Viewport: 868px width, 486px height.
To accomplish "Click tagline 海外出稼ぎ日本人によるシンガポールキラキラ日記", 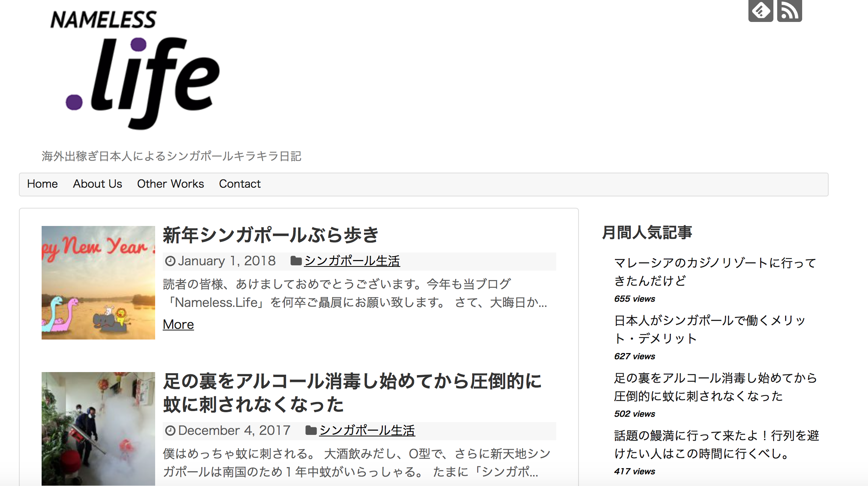I will coord(171,156).
